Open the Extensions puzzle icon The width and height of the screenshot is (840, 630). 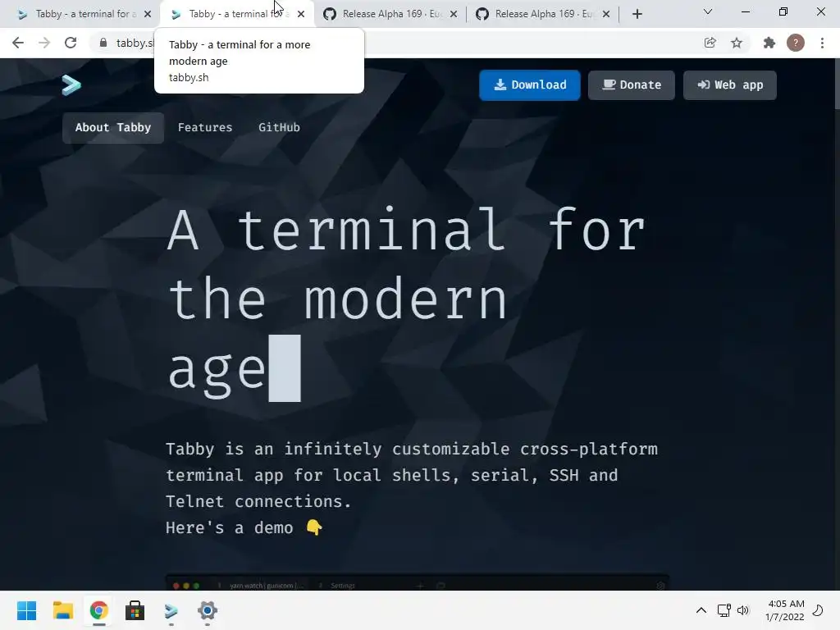(x=769, y=43)
